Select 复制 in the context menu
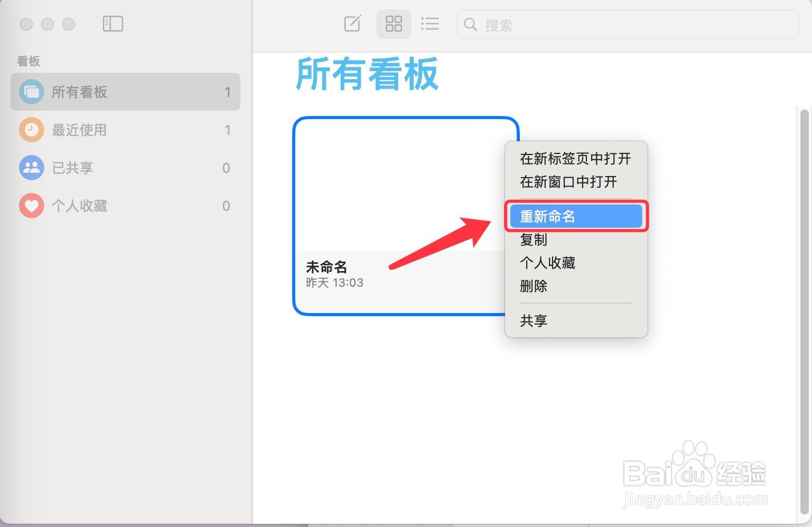This screenshot has width=812, height=527. pyautogui.click(x=576, y=239)
